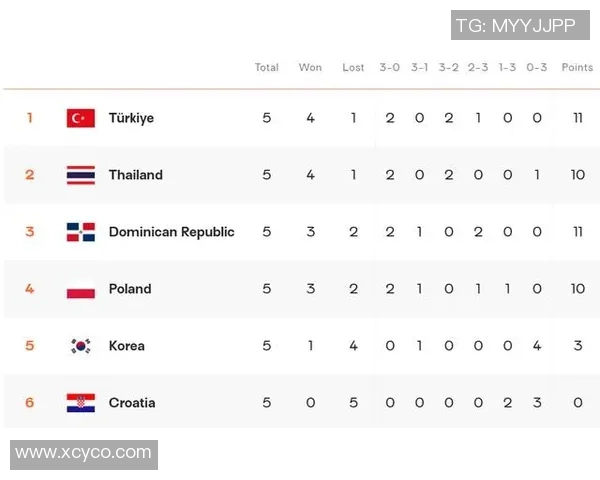This screenshot has height=480, width=600.
Task: Sort by the Lost column header
Action: (x=353, y=68)
